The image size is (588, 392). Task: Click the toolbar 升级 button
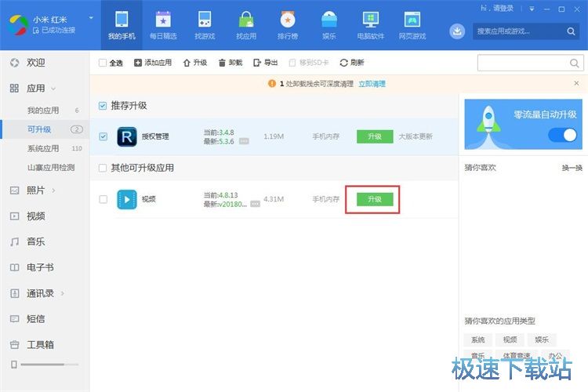click(195, 63)
